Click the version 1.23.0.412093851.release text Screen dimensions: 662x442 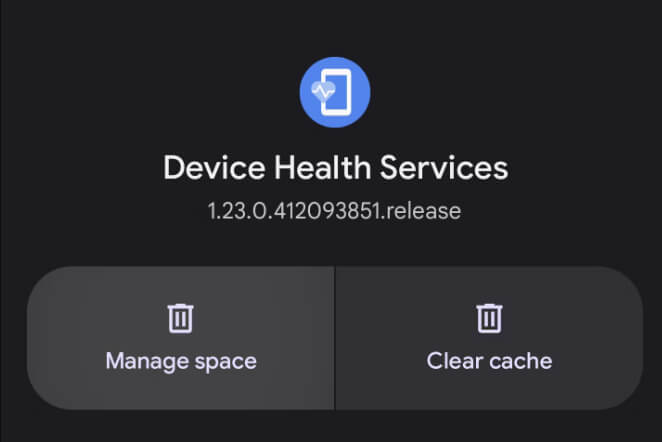coord(334,211)
